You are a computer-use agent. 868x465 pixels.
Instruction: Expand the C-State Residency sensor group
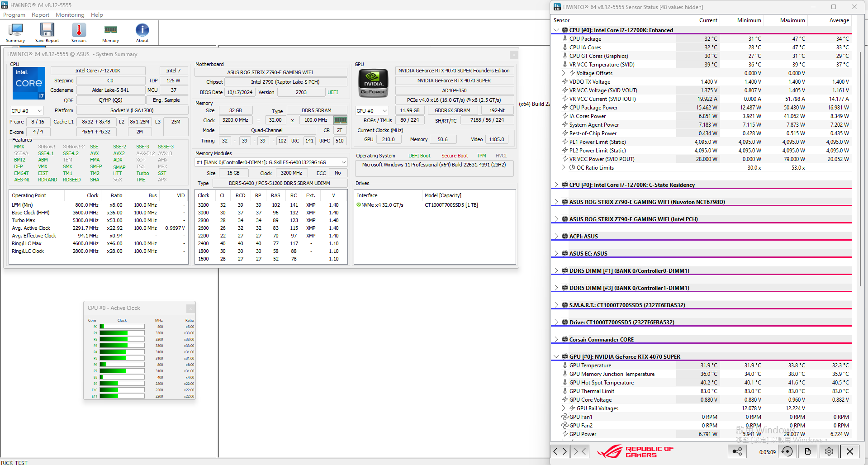[x=556, y=185]
